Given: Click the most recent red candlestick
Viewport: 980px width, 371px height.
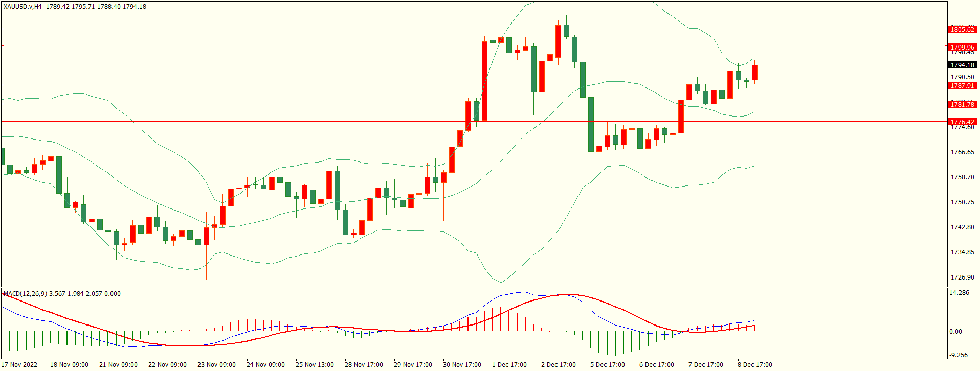Looking at the screenshot, I should 754,73.
